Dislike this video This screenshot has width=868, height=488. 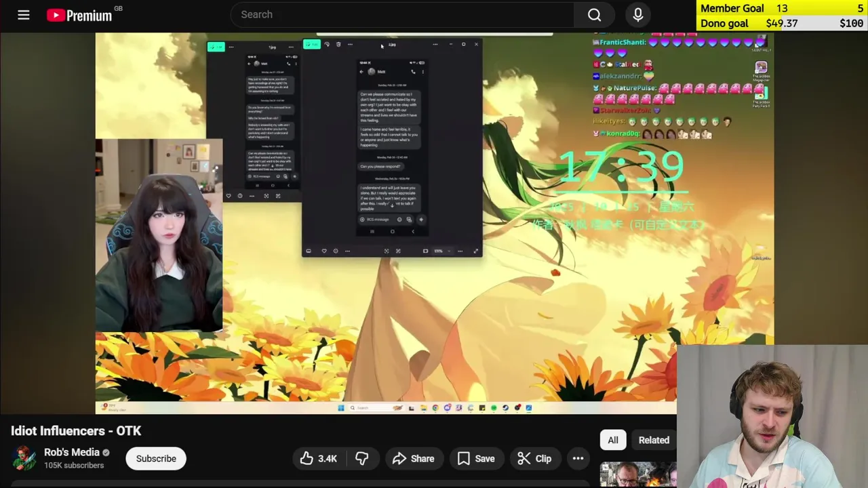click(x=361, y=459)
